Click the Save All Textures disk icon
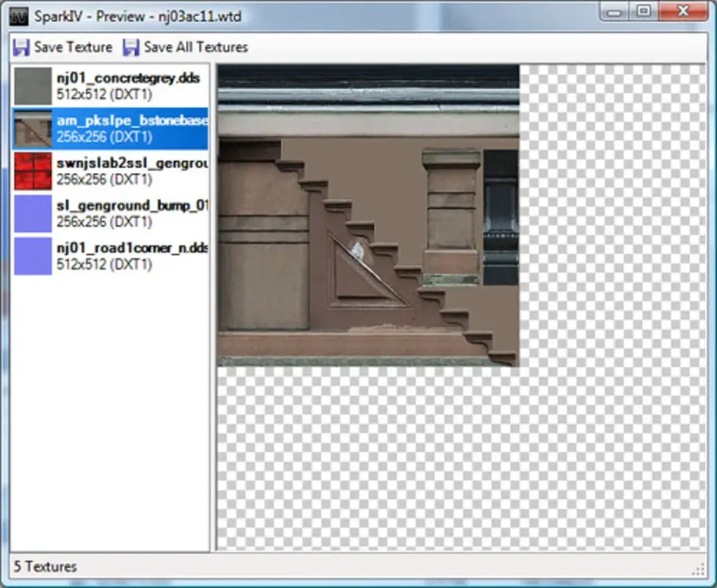The image size is (717, 588). point(132,47)
